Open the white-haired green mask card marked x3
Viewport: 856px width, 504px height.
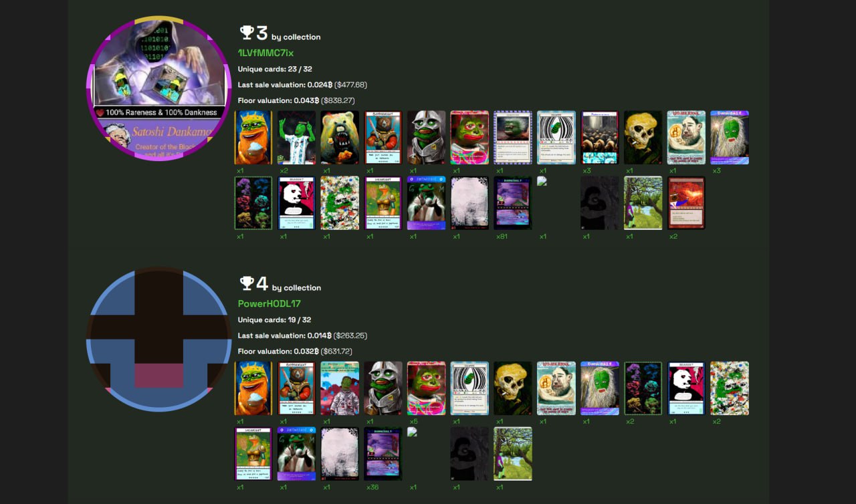pyautogui.click(x=730, y=138)
